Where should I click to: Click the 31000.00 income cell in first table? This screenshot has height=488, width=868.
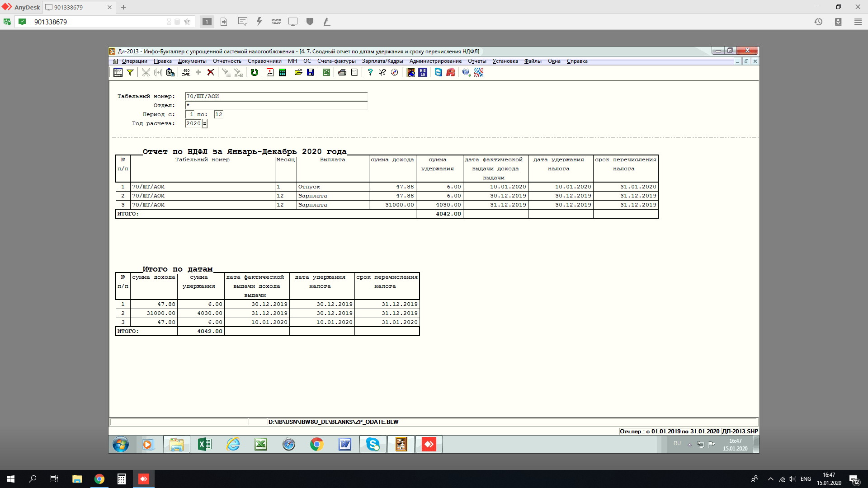click(392, 205)
